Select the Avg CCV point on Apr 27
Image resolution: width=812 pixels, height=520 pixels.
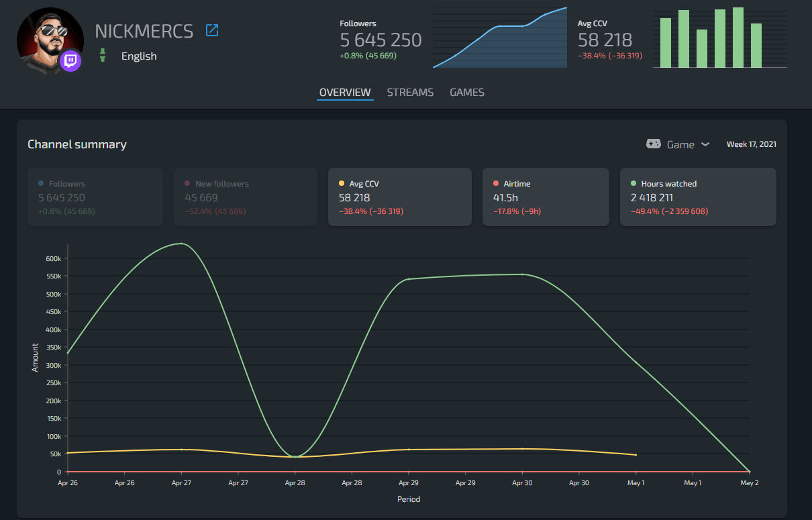pos(181,450)
